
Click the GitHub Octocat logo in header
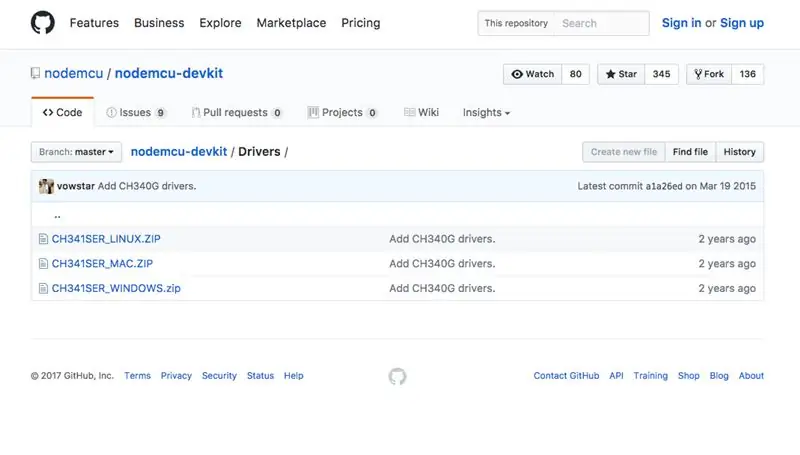42,23
